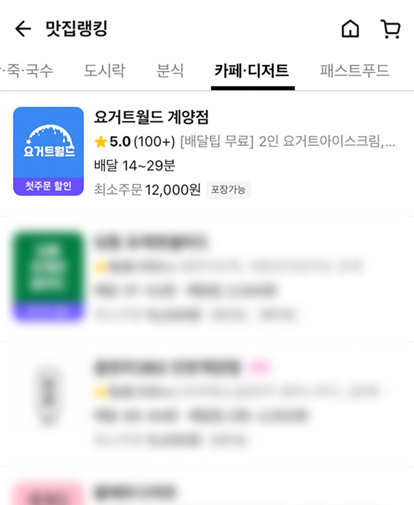Open 요거트월드 store logo thumbnail
This screenshot has width=414, height=505.
(48, 151)
